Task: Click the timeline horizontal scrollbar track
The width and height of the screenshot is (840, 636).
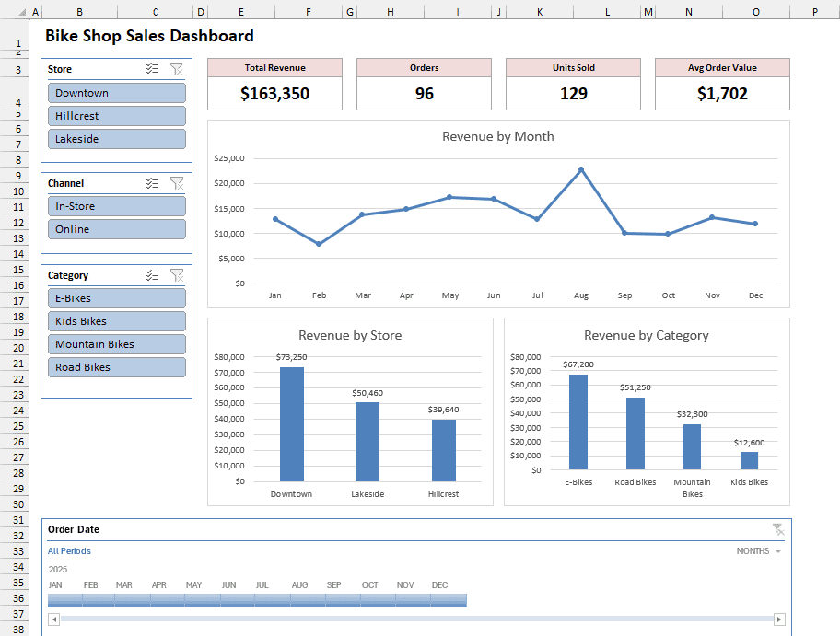Action: point(416,619)
